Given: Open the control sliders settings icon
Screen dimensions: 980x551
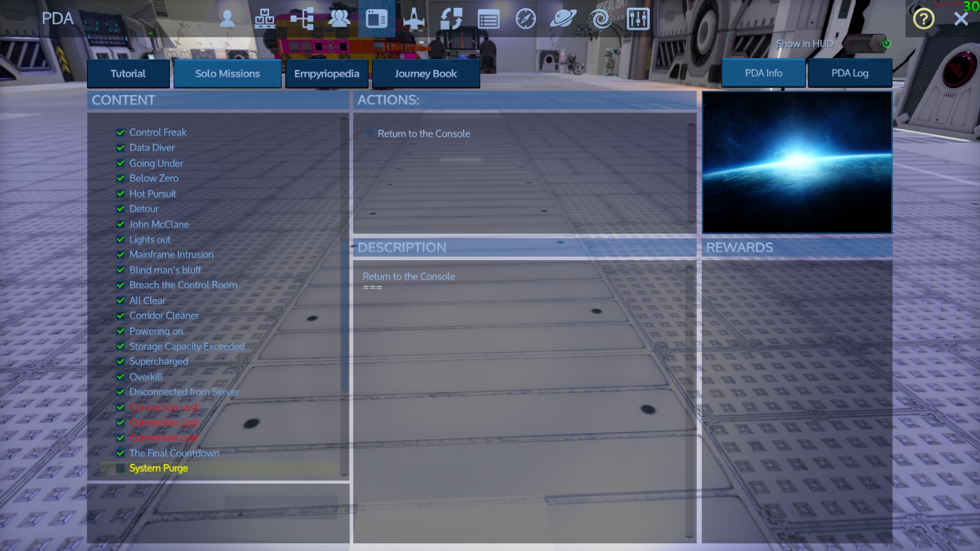Looking at the screenshot, I should [638, 19].
